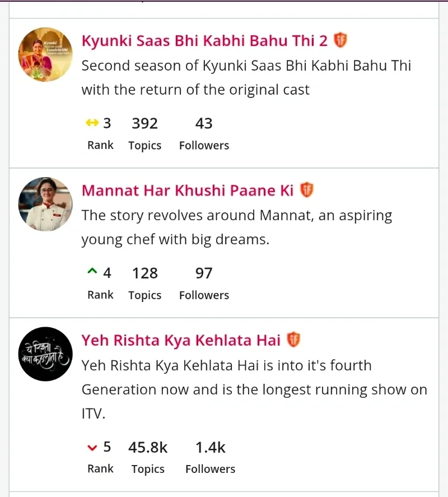448x497 pixels.
Task: Click Mannat aspiring young chef description text
Action: 236,227
